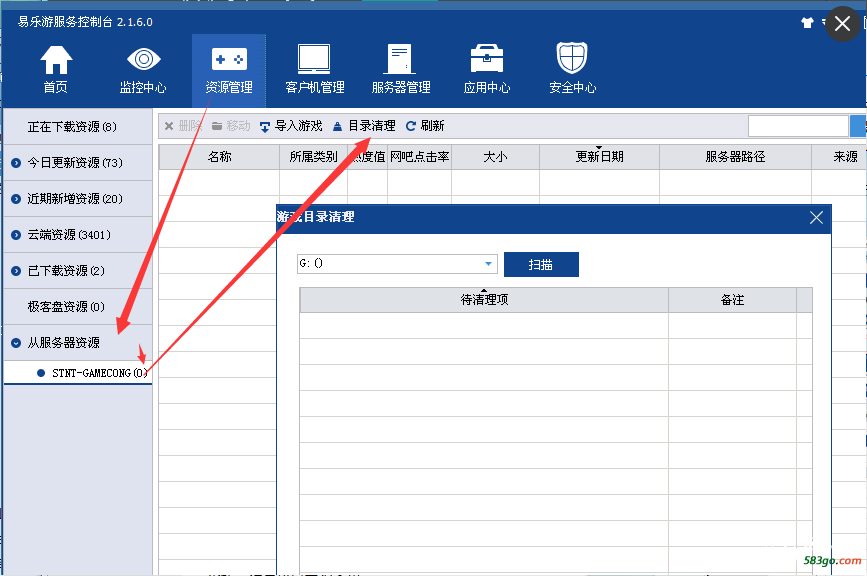
Task: Open the 安全中心 shield icon
Action: point(572,58)
